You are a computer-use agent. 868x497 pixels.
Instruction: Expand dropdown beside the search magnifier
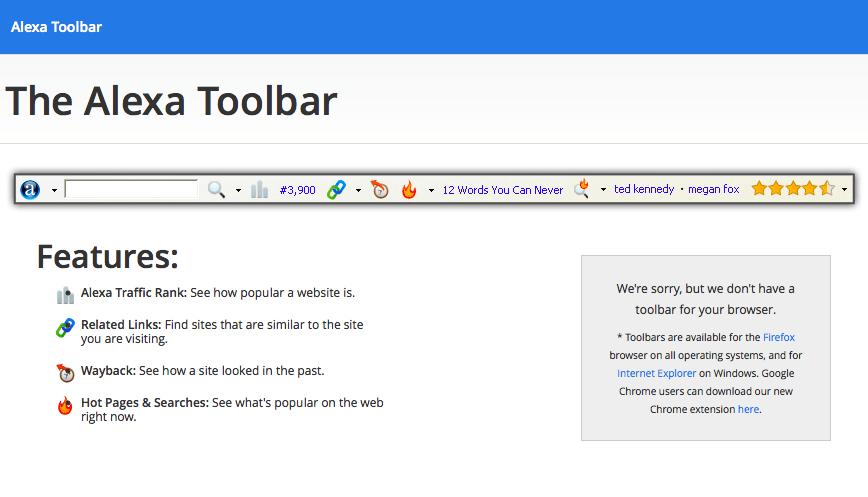point(239,190)
